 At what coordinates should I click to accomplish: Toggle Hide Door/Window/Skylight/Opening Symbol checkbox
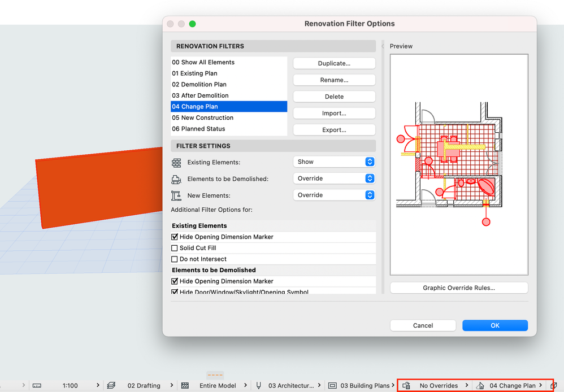[175, 291]
